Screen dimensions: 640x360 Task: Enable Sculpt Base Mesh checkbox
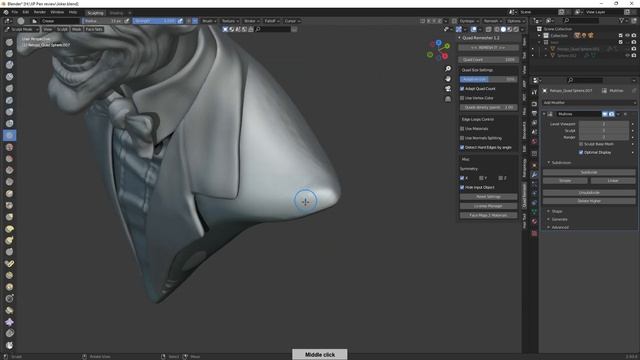[x=581, y=144]
